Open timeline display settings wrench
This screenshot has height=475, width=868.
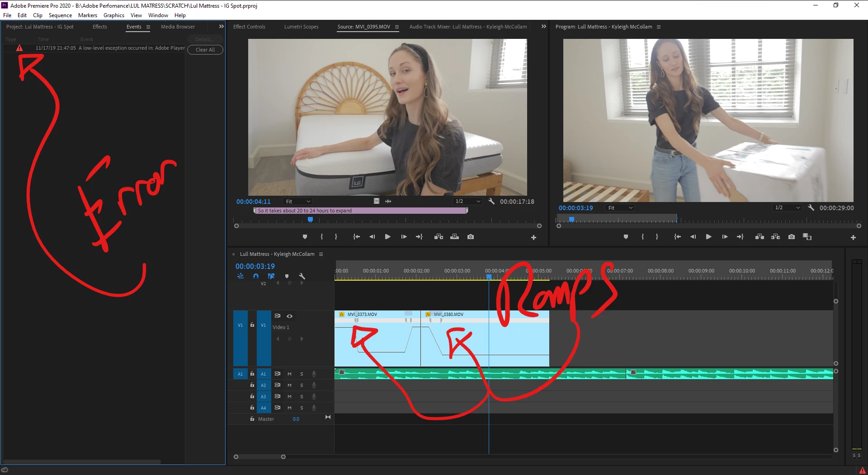click(302, 276)
